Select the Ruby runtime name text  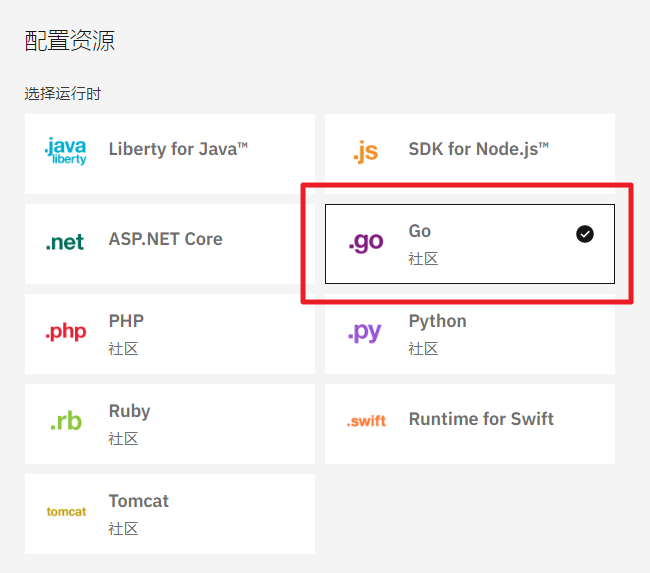(129, 411)
